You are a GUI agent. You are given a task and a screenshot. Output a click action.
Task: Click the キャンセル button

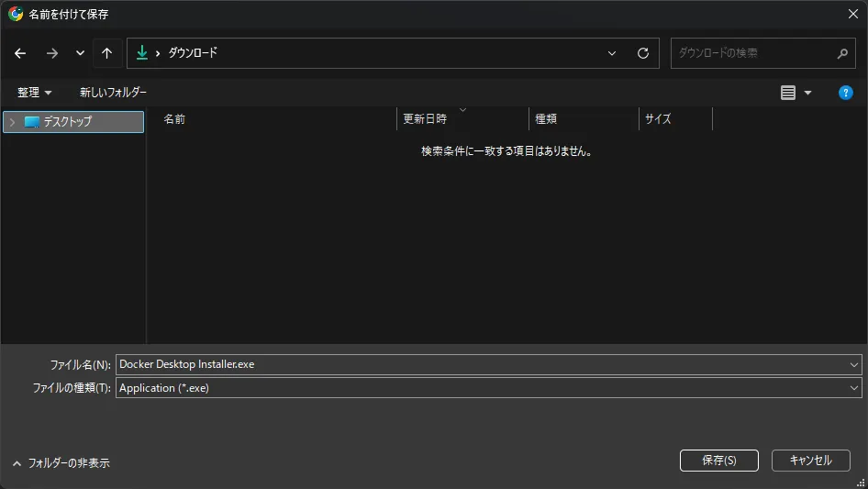810,461
